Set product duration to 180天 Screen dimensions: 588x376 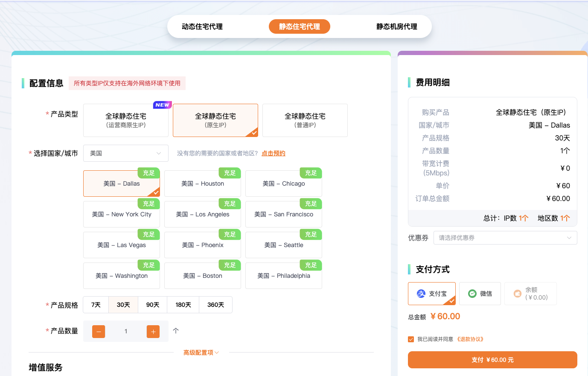coord(183,305)
